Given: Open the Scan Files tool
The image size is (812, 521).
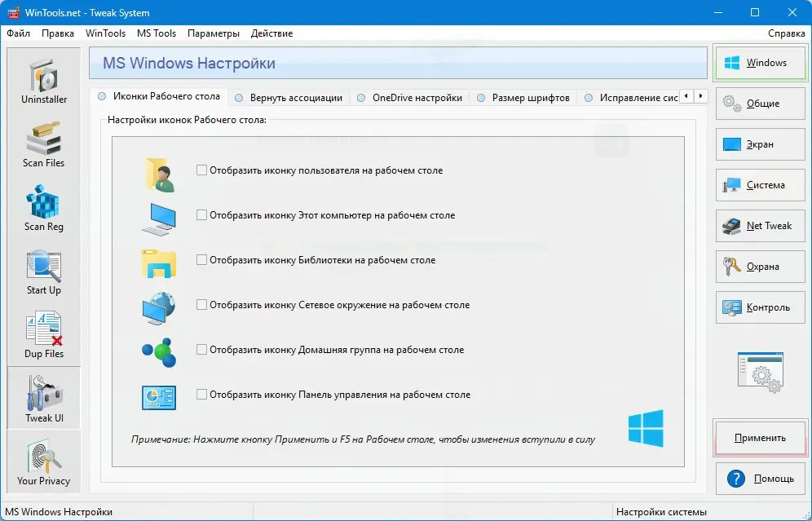Looking at the screenshot, I should (x=44, y=145).
